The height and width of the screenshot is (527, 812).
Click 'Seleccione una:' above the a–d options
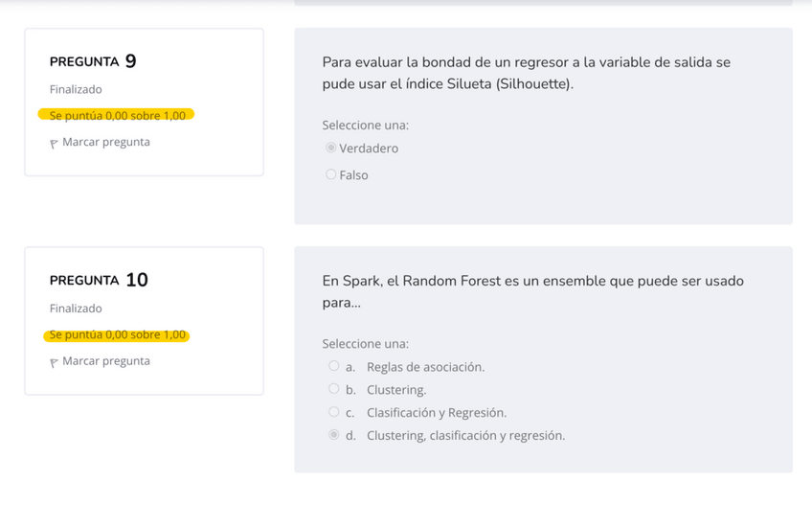coord(366,343)
